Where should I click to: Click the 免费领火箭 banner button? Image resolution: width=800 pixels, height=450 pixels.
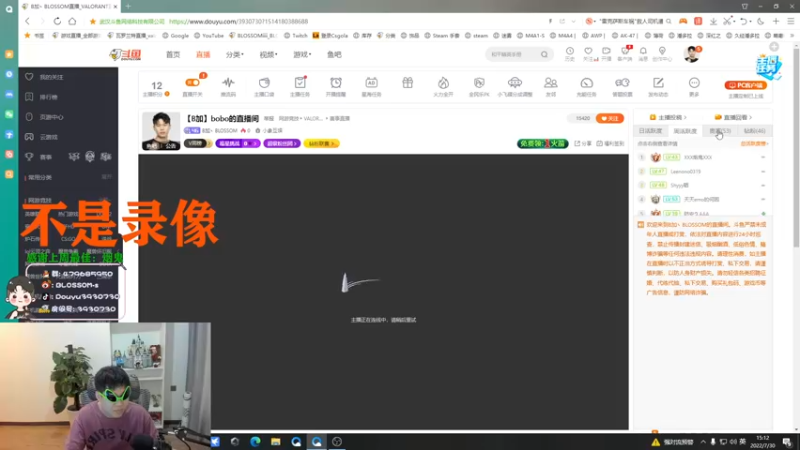(542, 144)
